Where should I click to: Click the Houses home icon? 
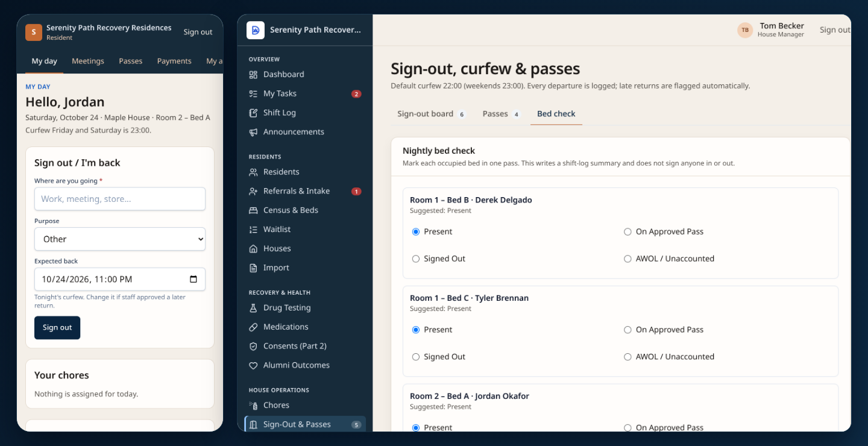click(x=253, y=249)
